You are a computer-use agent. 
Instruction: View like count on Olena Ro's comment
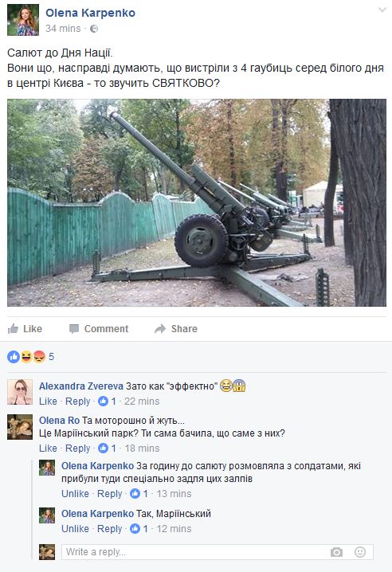click(108, 448)
